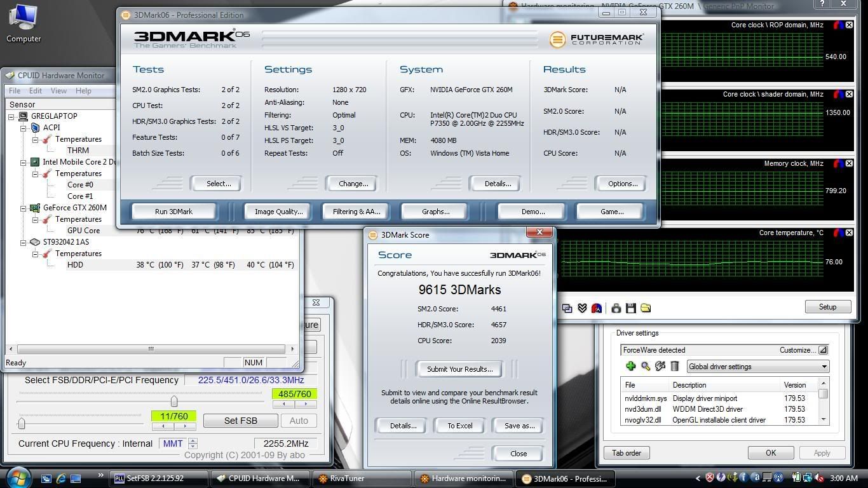Click To Excel in the score dialog
This screenshot has width=868, height=488.
coord(460,426)
